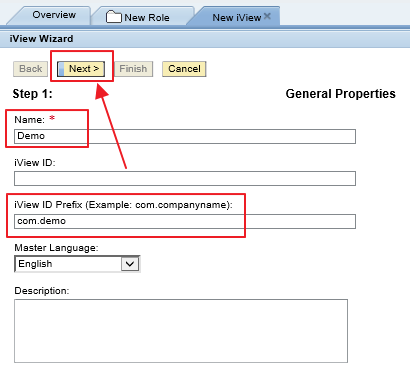Image resolution: width=410 pixels, height=384 pixels.
Task: Click the iView ID Prefix field
Action: 185,221
